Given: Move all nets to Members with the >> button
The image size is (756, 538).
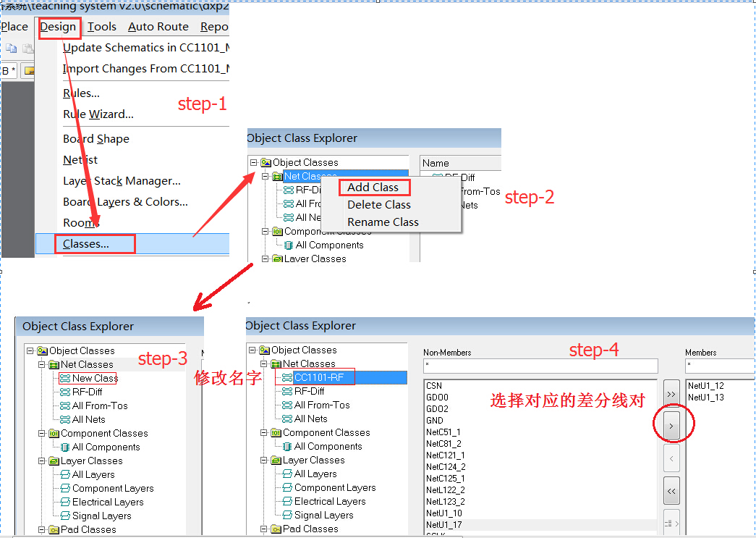Looking at the screenshot, I should [671, 393].
